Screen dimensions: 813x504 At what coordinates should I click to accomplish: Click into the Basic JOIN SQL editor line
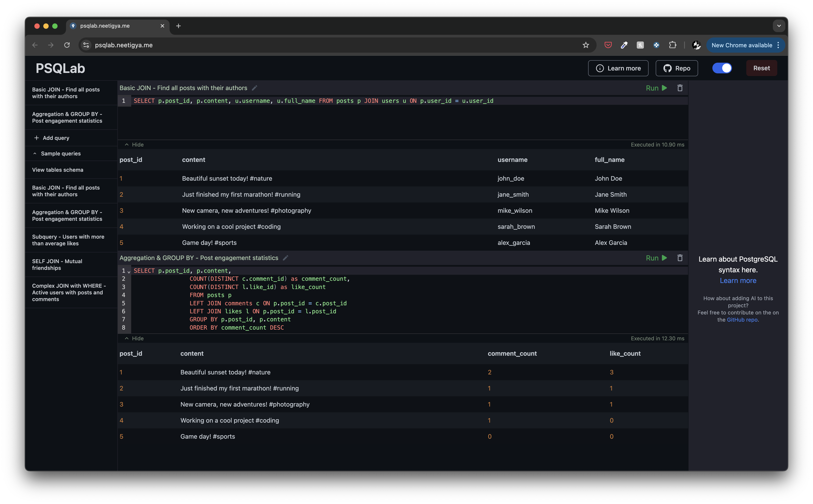pyautogui.click(x=409, y=101)
